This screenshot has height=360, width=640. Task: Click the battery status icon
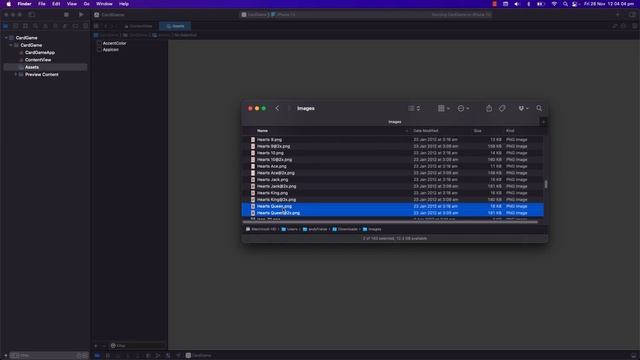coord(540,4)
